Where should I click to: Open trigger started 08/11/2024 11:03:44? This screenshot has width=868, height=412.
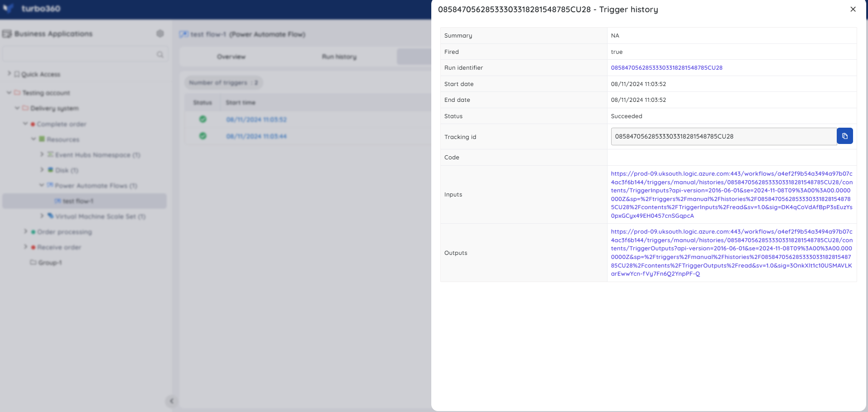tap(256, 136)
